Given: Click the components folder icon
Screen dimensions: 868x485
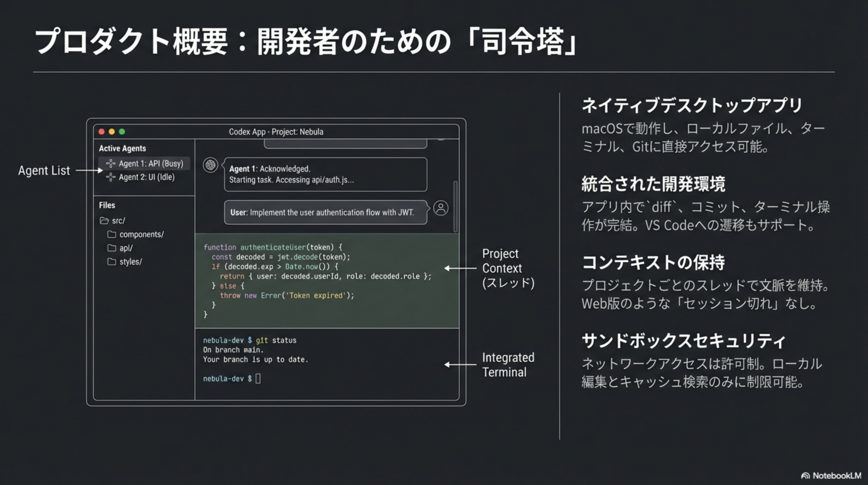Looking at the screenshot, I should click(112, 234).
